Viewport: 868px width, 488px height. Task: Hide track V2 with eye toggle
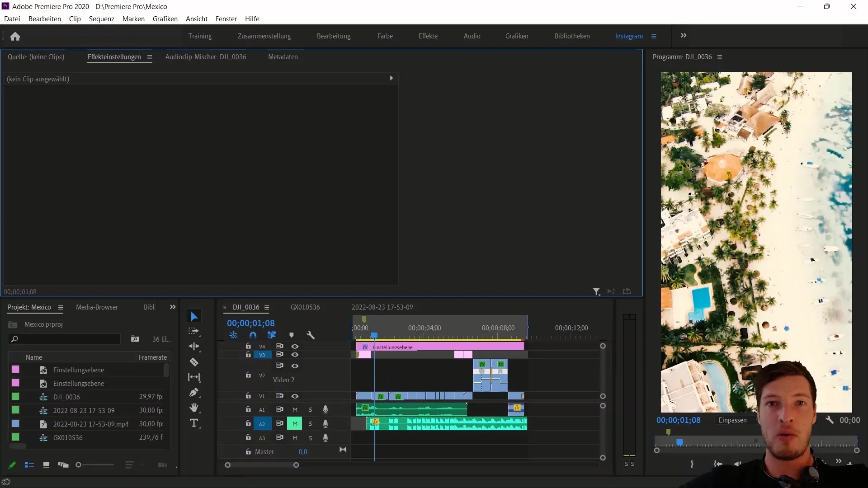point(295,366)
